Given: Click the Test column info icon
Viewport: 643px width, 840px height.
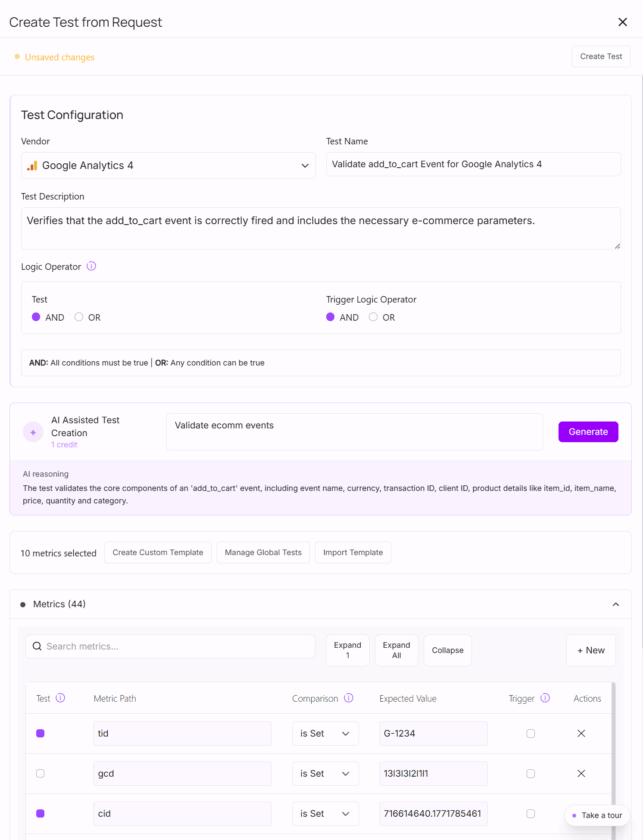Looking at the screenshot, I should click(x=60, y=698).
